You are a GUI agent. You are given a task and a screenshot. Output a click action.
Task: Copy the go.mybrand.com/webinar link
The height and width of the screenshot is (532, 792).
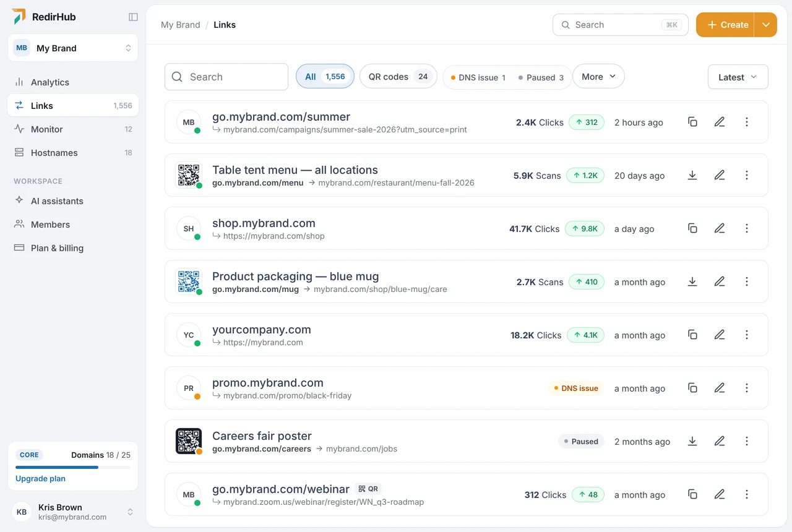point(692,494)
